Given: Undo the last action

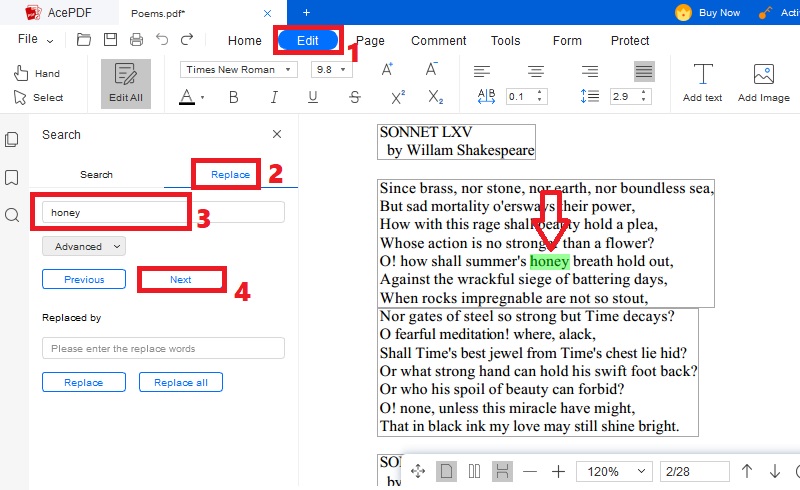Looking at the screenshot, I should [162, 39].
